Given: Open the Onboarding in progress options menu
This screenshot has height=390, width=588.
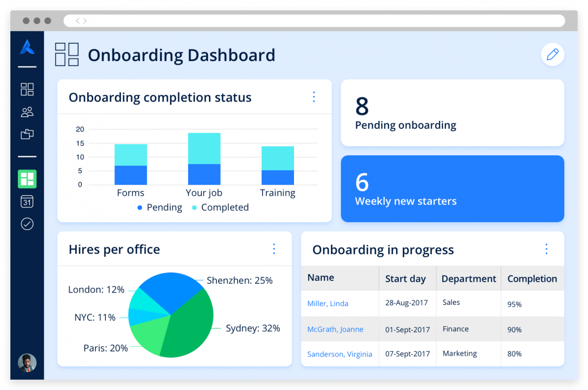Looking at the screenshot, I should coord(546,249).
